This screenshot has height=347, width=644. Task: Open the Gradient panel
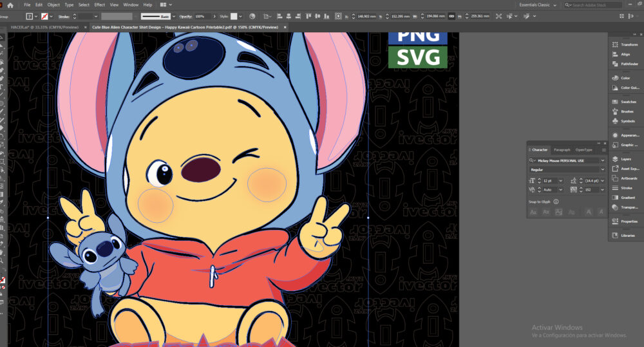[623, 198]
